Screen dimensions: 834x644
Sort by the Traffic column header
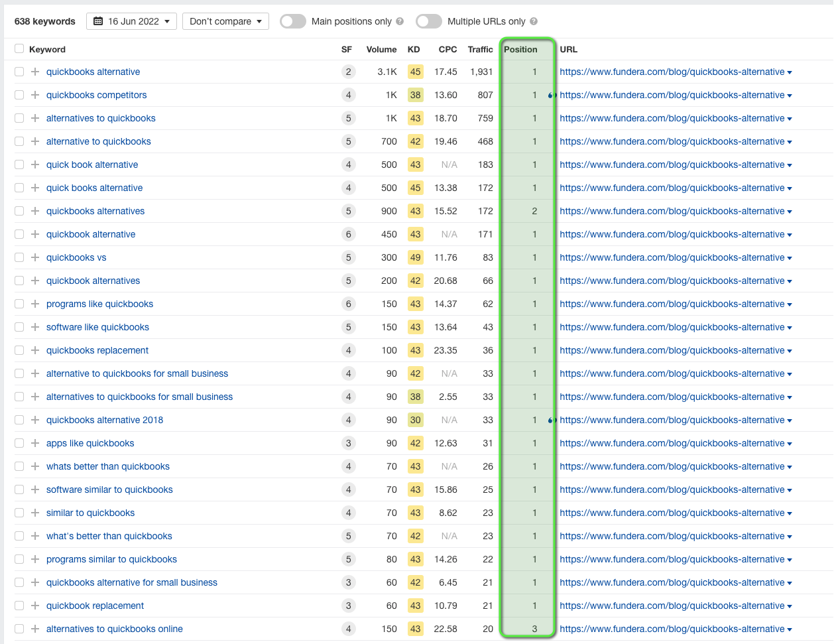pos(480,49)
